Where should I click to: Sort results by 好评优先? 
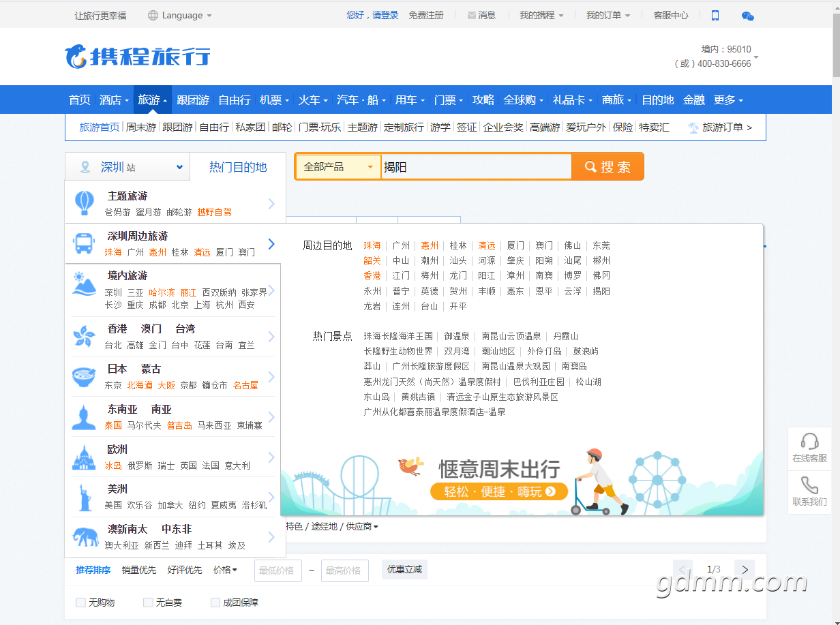click(185, 570)
